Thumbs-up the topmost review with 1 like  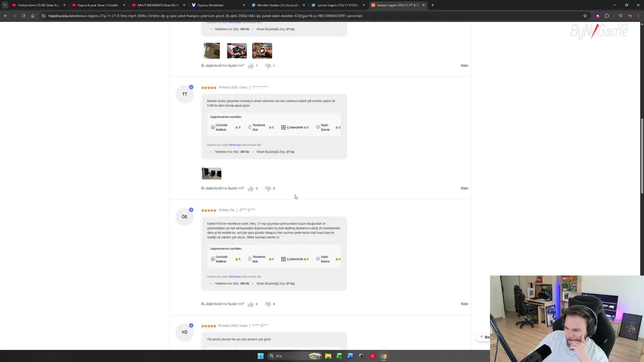251,66
